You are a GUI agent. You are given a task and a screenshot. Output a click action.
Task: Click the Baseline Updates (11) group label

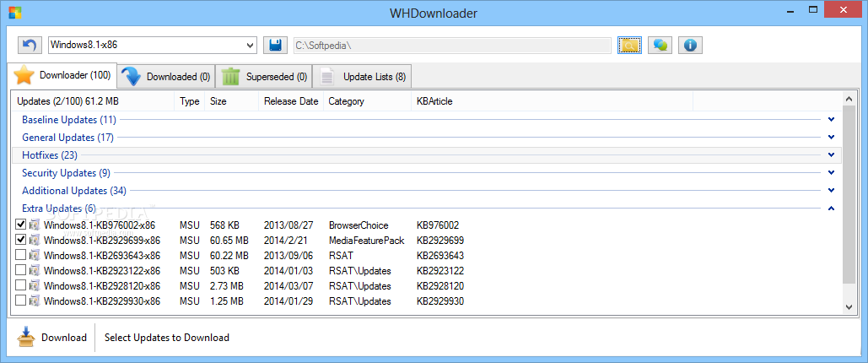[68, 119]
